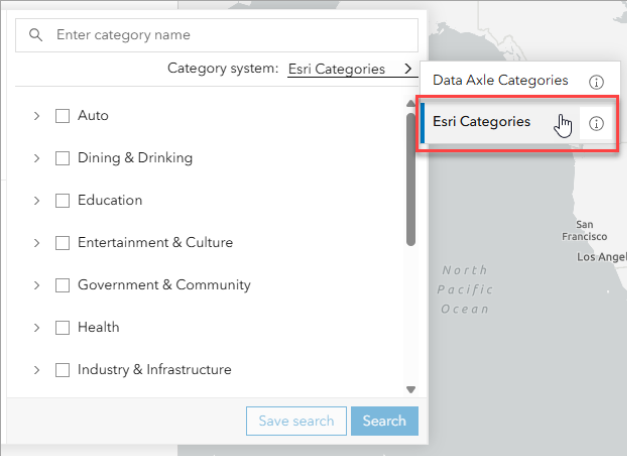Expand the Education category
The width and height of the screenshot is (627, 456).
pos(37,200)
